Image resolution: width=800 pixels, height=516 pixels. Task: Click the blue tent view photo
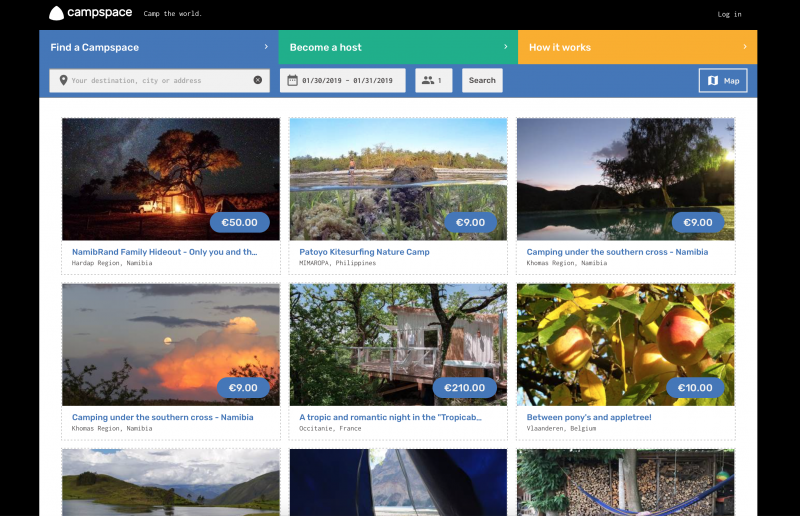point(398,482)
